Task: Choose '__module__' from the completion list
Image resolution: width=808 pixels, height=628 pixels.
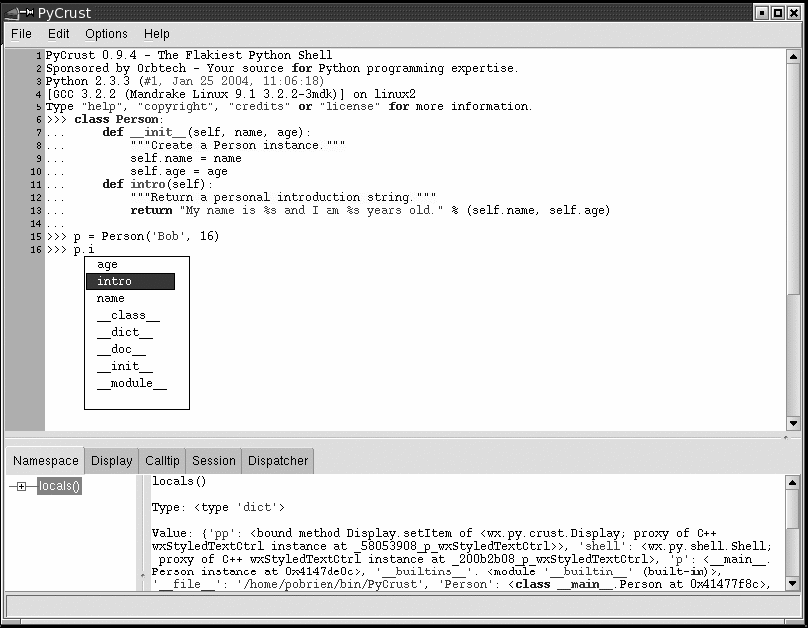Action: [x=131, y=384]
